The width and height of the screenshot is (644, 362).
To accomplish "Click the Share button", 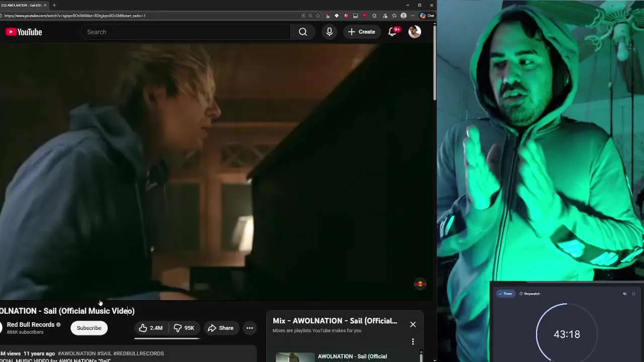I will (x=220, y=328).
